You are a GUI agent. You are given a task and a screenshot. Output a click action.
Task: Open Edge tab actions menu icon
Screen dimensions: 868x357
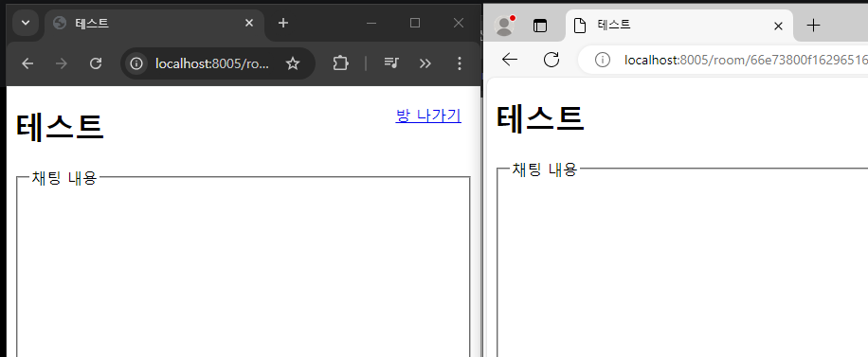(x=539, y=26)
